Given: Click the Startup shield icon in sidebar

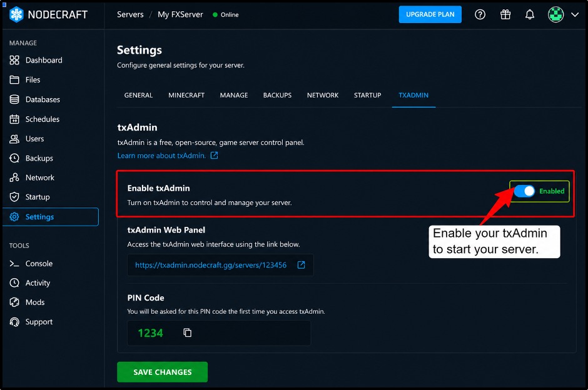Looking at the screenshot, I should pos(14,197).
